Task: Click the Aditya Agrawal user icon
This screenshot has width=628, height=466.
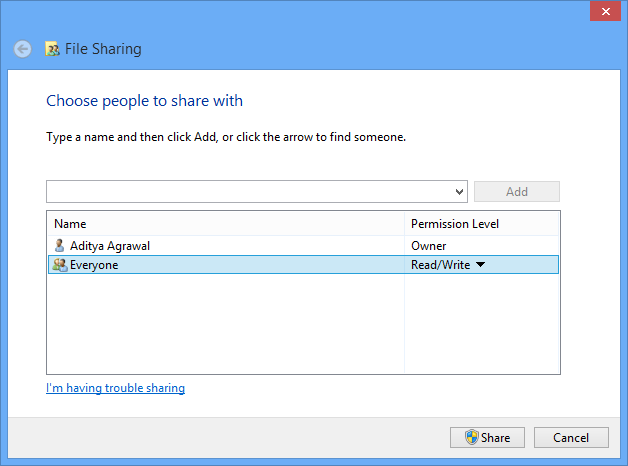Action: [60, 245]
